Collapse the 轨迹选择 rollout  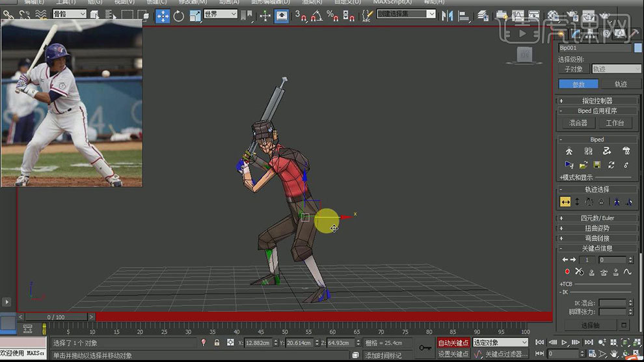coord(597,189)
